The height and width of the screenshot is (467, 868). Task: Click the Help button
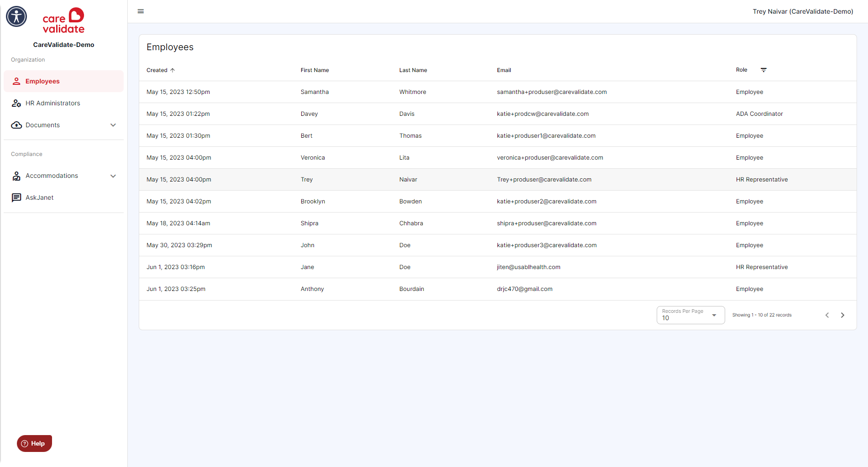point(34,443)
